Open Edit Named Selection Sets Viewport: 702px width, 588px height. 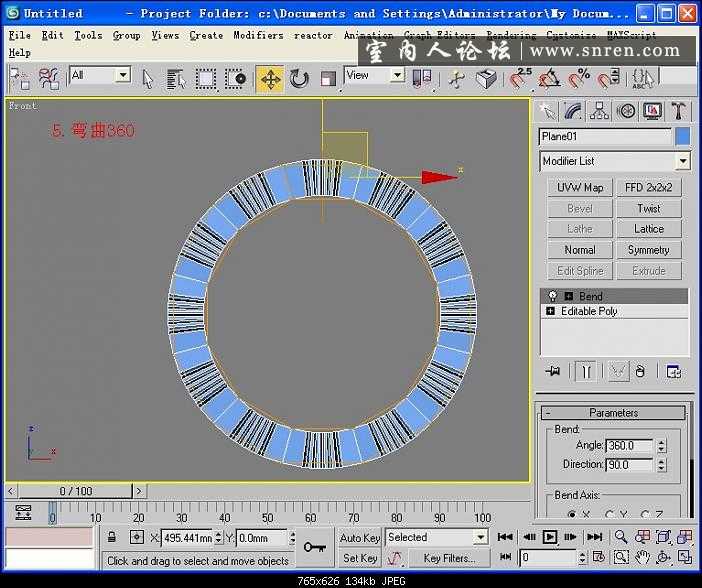(x=643, y=79)
